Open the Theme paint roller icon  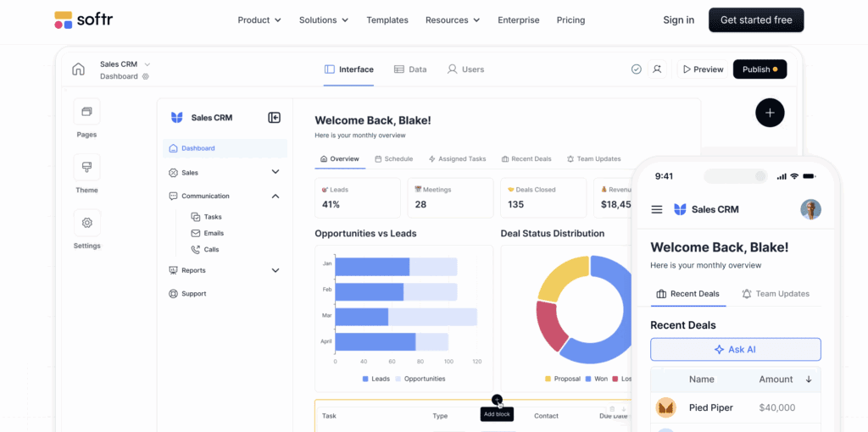click(86, 167)
